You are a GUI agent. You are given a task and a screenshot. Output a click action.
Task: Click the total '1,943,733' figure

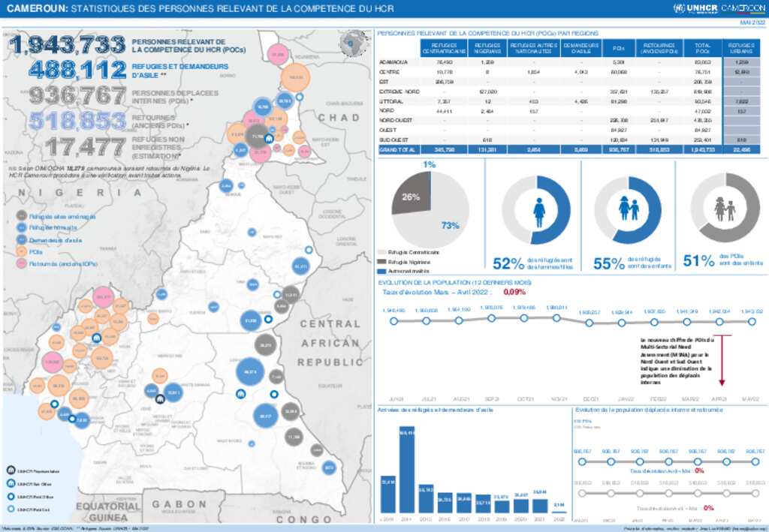pyautogui.click(x=67, y=45)
